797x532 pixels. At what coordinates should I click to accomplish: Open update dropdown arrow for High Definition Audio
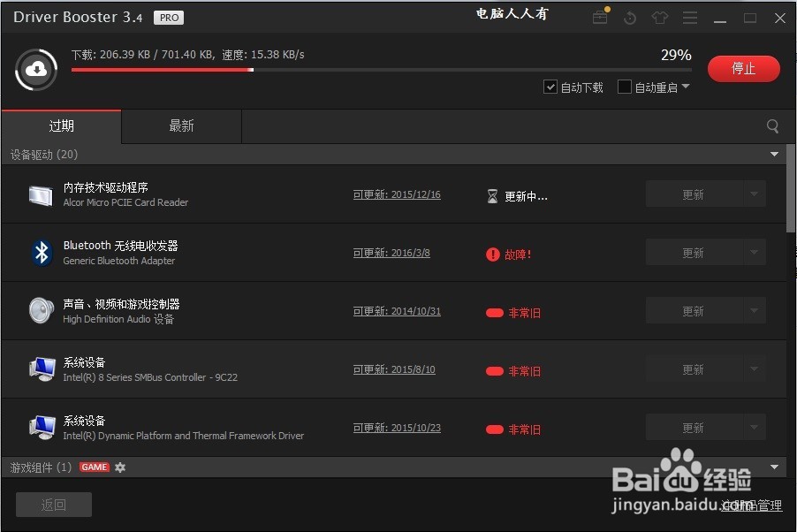[x=755, y=310]
